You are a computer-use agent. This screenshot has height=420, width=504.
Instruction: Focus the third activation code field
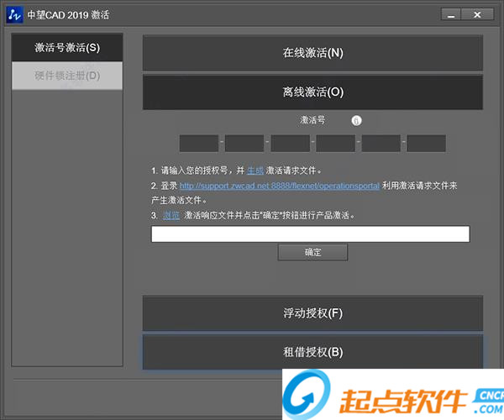coord(291,144)
